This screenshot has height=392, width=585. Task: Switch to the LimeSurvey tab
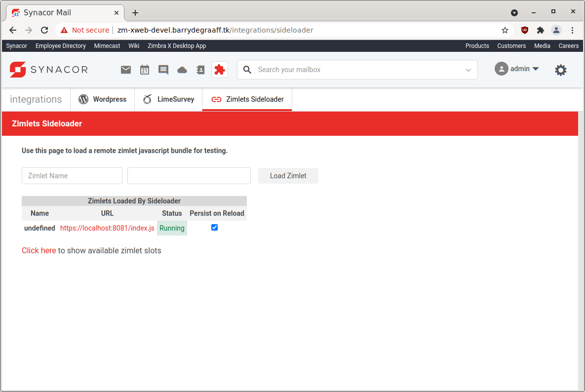[x=168, y=99]
